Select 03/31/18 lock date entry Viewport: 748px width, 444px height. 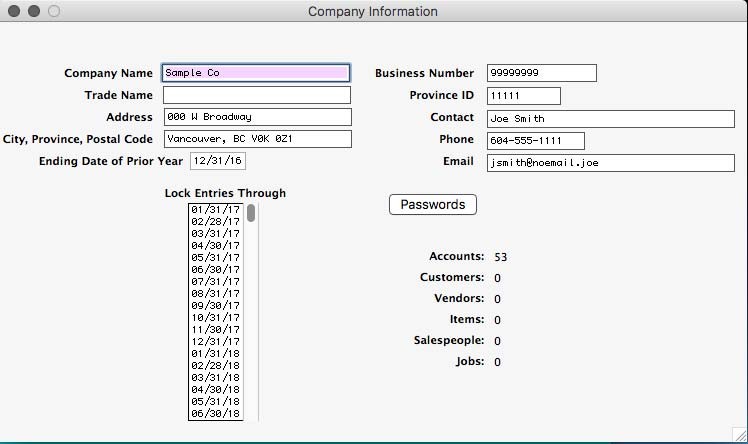(215, 378)
